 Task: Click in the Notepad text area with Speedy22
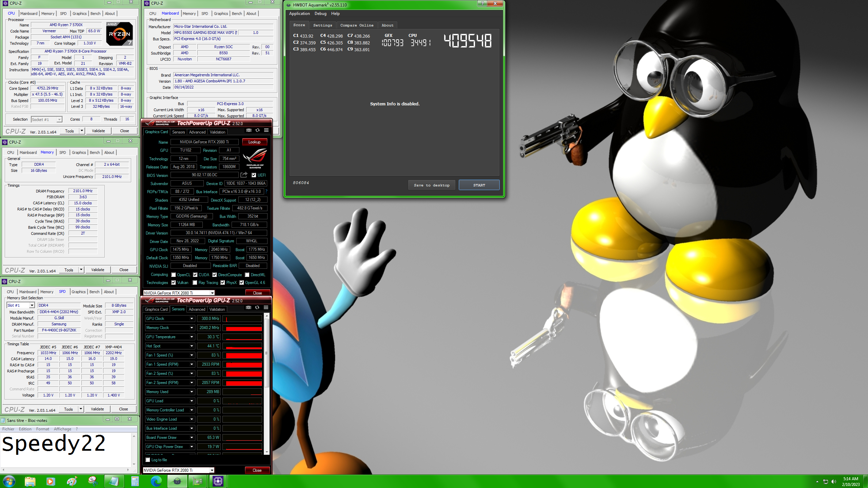pos(66,449)
